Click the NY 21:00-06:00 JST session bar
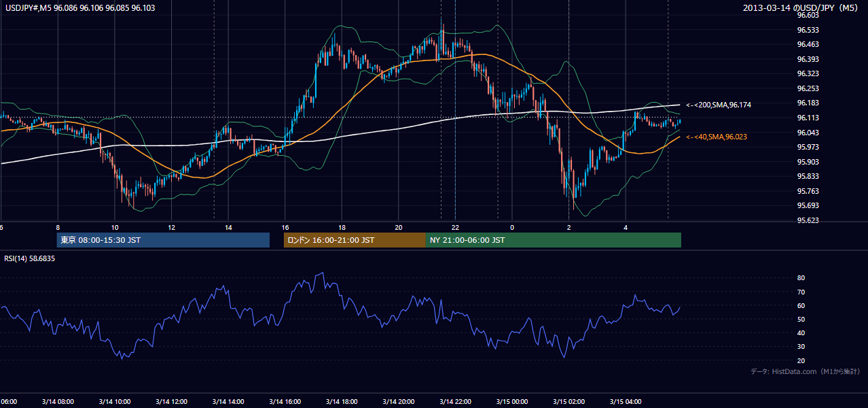868x408 pixels. point(554,240)
